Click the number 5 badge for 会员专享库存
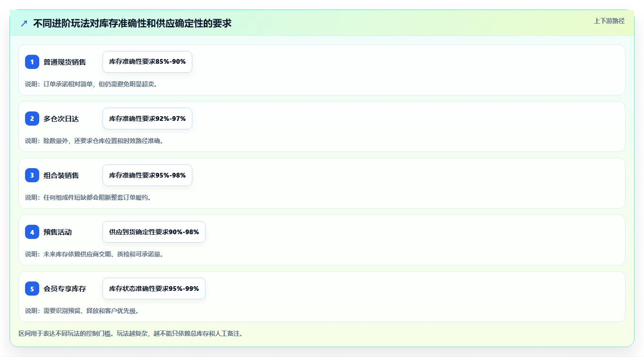The image size is (644, 357). point(32,289)
